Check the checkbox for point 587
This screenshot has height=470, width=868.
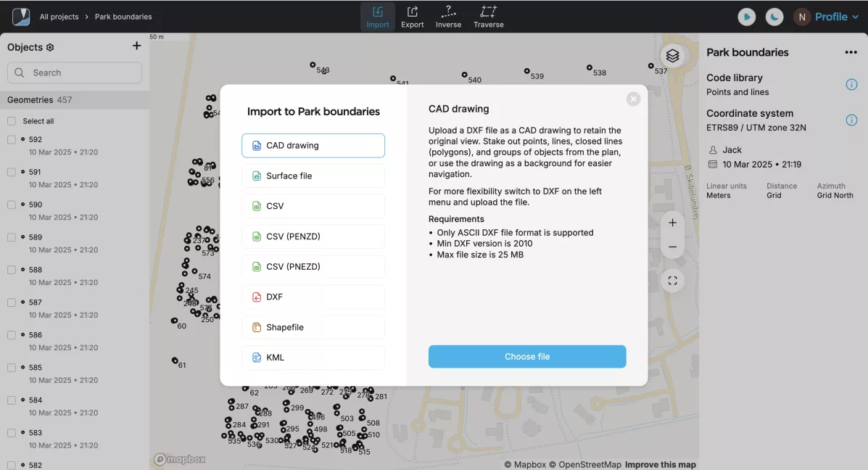(11, 302)
